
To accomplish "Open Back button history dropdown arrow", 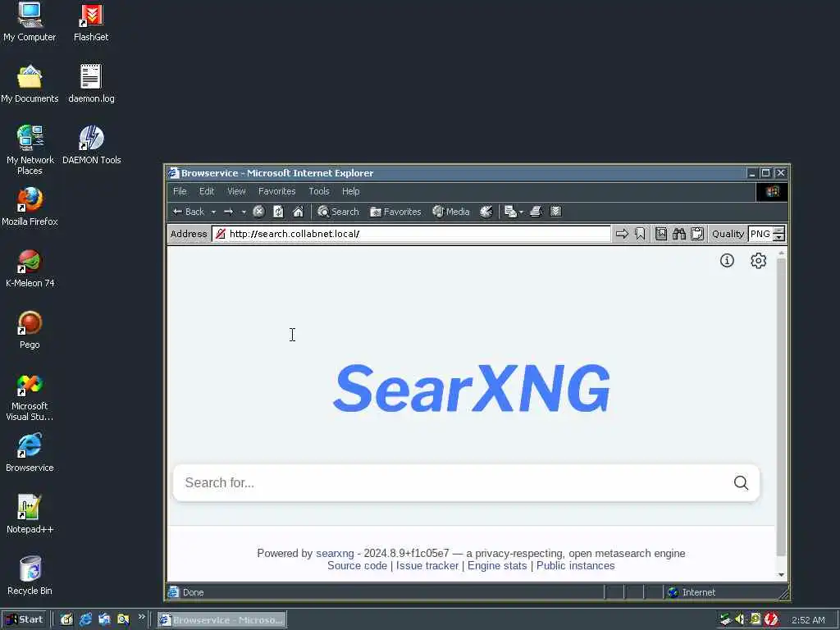I will 213,212.
